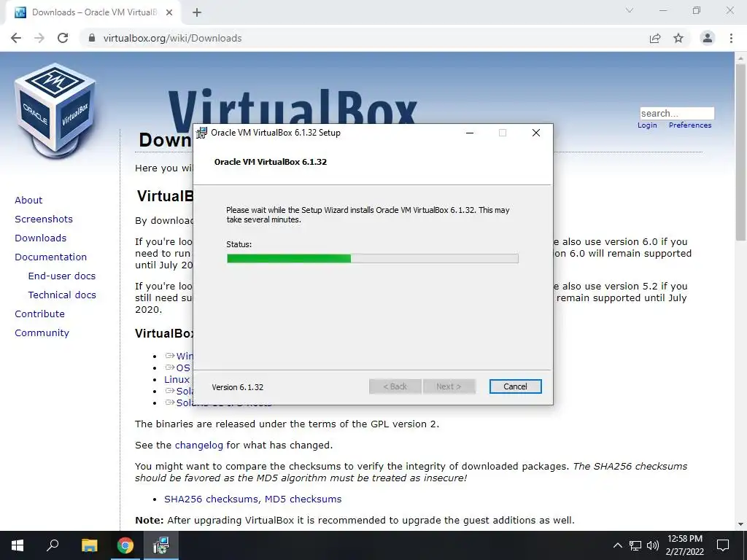This screenshot has width=747, height=560.
Task: Click the Version 6.1.32 text in Setup
Action: (x=237, y=387)
